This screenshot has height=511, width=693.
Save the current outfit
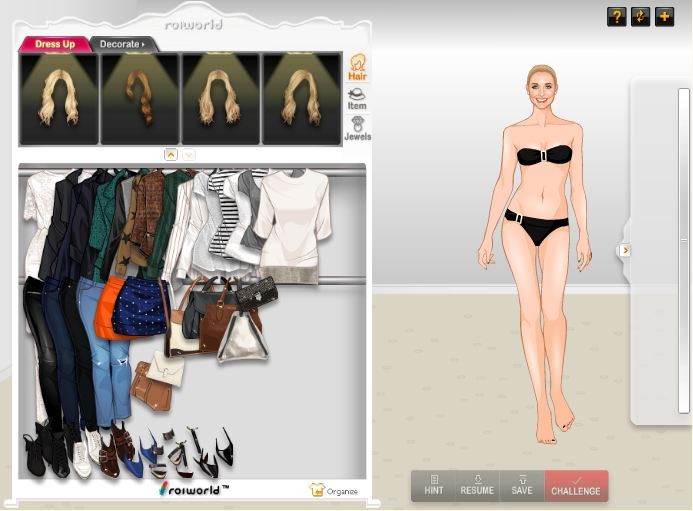[x=521, y=486]
